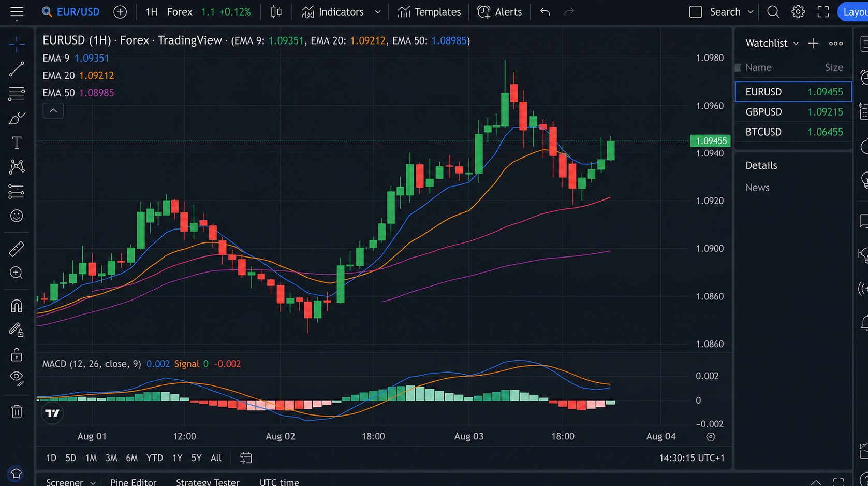Open the emoji icons tool

coord(17,216)
